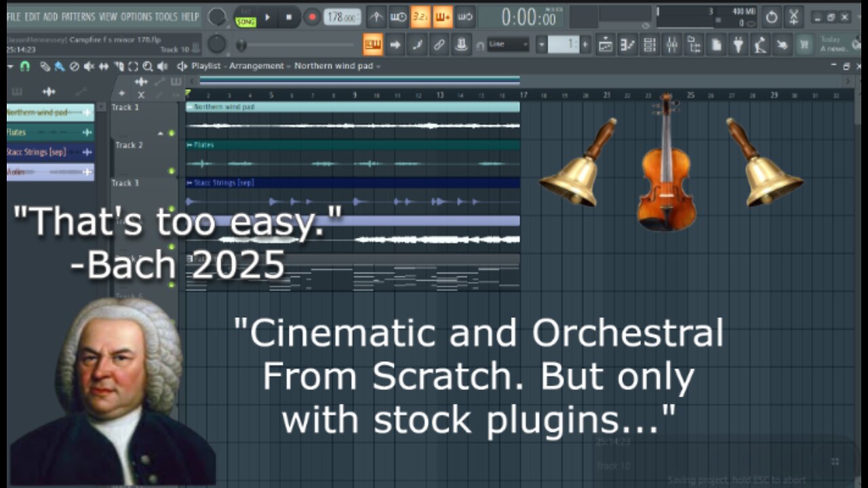Toggle wait for input before recording
Screen dimensions: 868x488
[x=399, y=16]
